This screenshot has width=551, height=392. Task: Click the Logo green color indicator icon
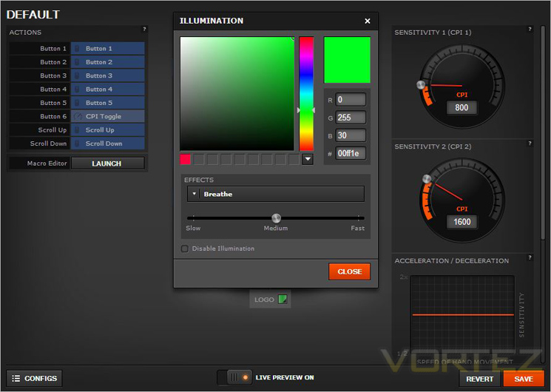[x=283, y=300]
